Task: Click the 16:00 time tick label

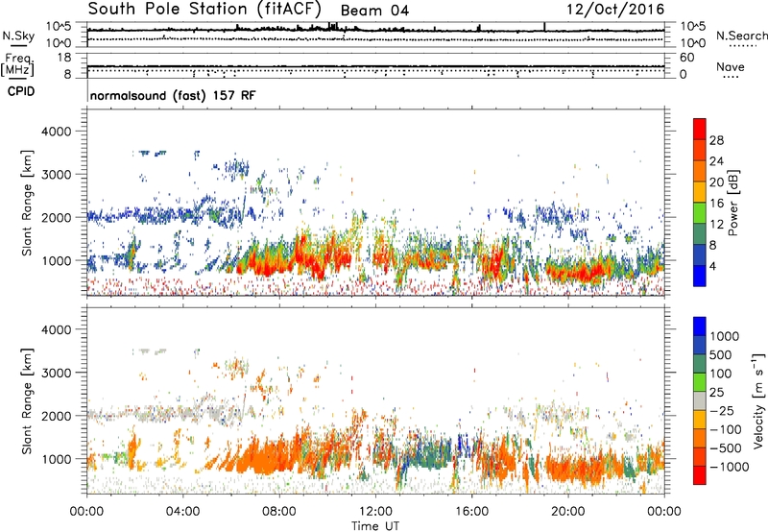Action: pyautogui.click(x=471, y=512)
